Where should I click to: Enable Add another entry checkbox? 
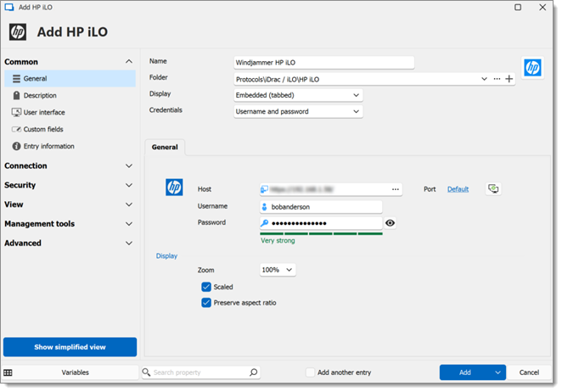311,372
